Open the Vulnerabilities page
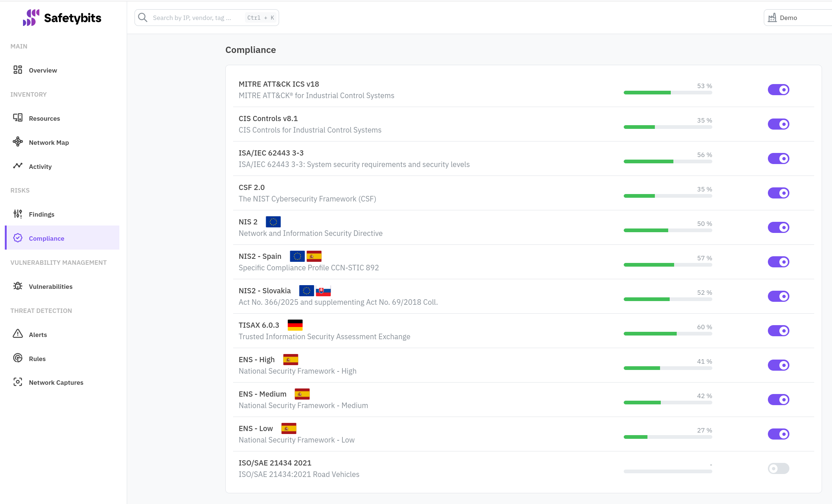This screenshot has height=504, width=832. click(x=62, y=286)
